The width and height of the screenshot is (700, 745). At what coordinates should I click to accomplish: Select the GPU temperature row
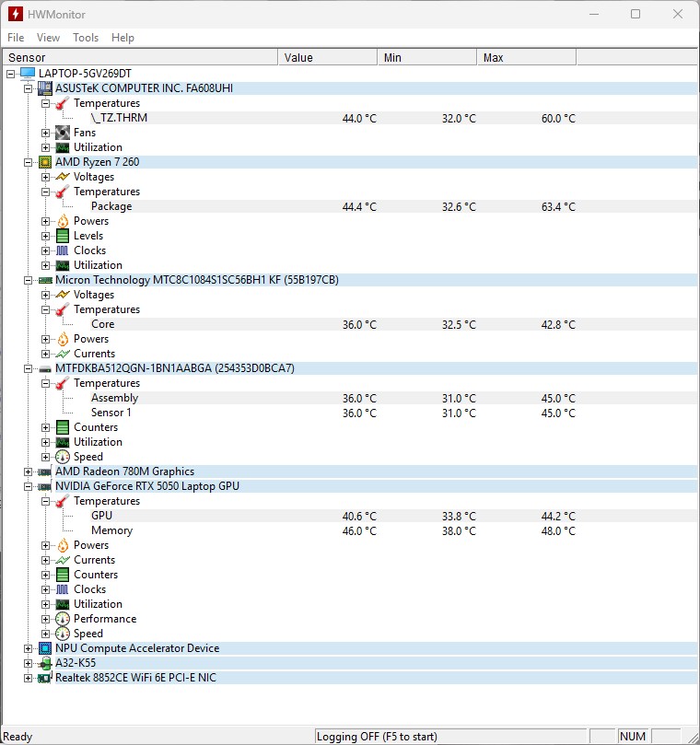tap(393, 516)
